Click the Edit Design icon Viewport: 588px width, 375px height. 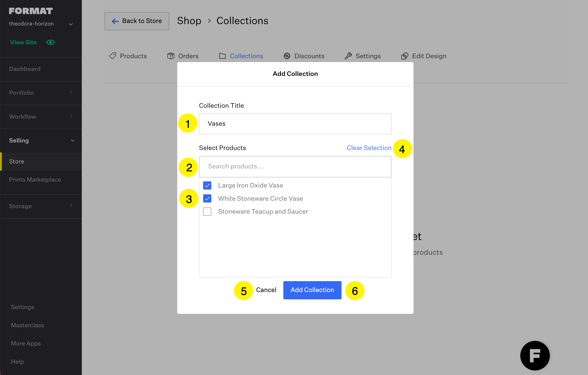405,56
